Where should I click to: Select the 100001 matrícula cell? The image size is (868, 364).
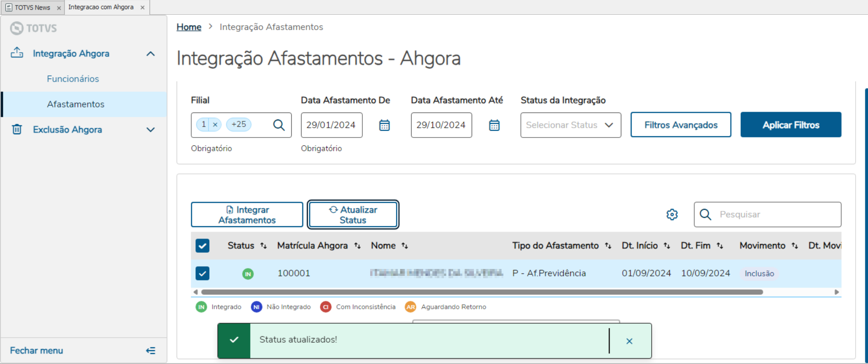[x=294, y=273]
